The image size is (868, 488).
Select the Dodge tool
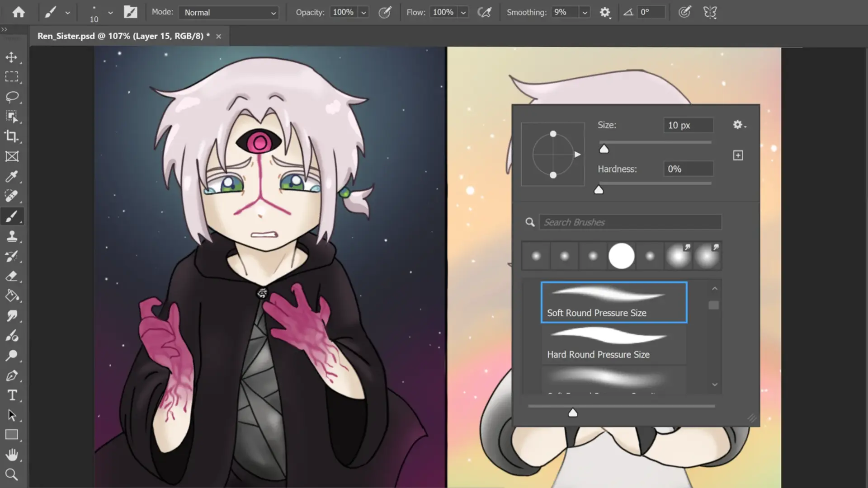point(12,356)
